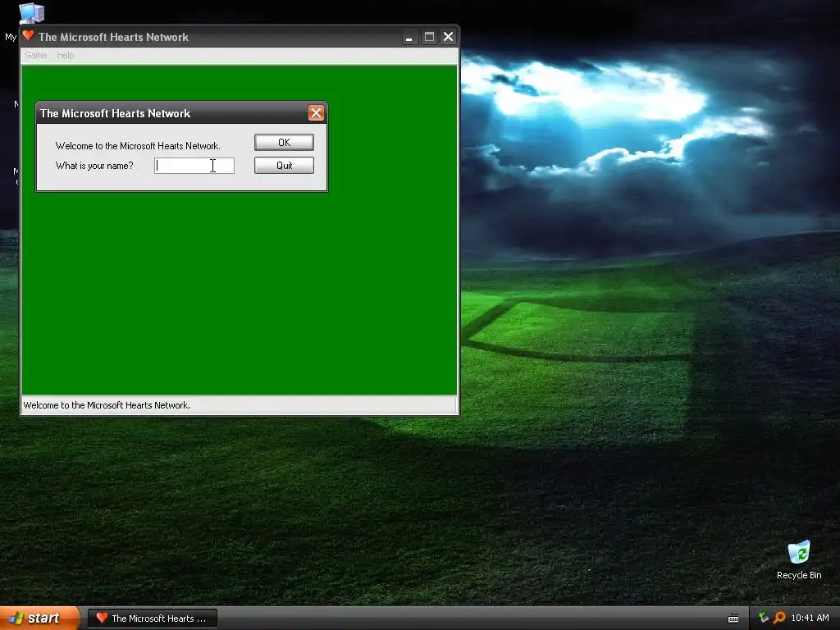
Task: Focus the 'What is your name?' input field
Action: pos(194,166)
